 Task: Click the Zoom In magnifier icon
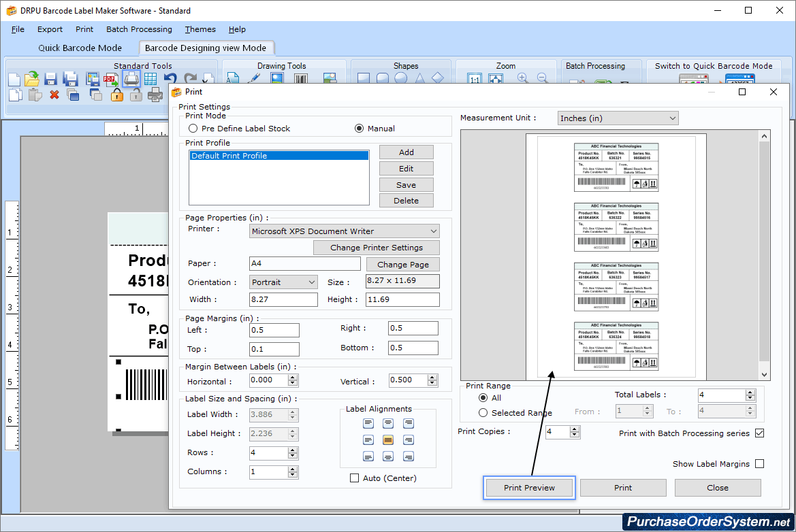pyautogui.click(x=522, y=77)
